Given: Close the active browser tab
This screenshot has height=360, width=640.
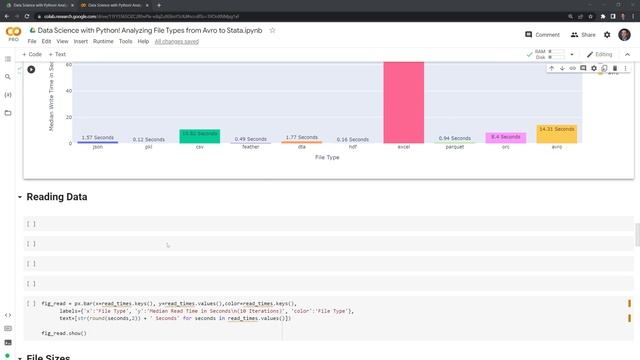Looking at the screenshot, I should coord(147,5).
